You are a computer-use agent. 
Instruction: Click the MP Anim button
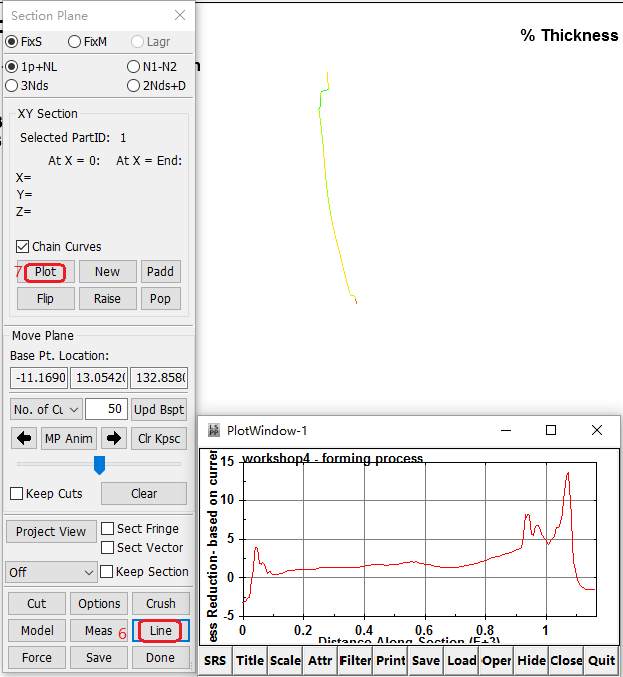coord(69,439)
